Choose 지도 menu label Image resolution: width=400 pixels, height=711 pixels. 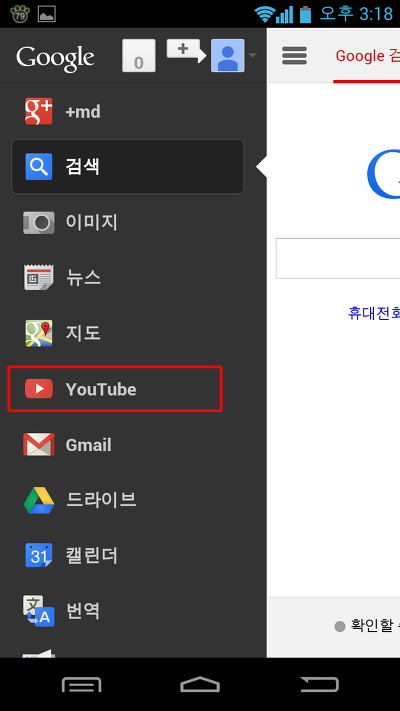(x=83, y=333)
